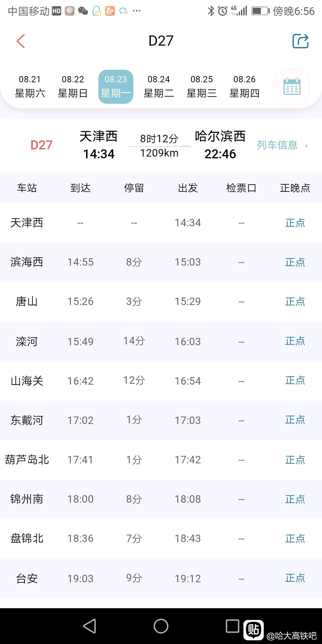Tap the Android back navigation triangle
Screen dimensions: 322x644
click(89, 626)
